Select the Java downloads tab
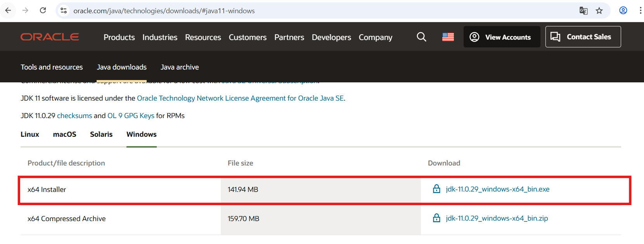 click(122, 67)
